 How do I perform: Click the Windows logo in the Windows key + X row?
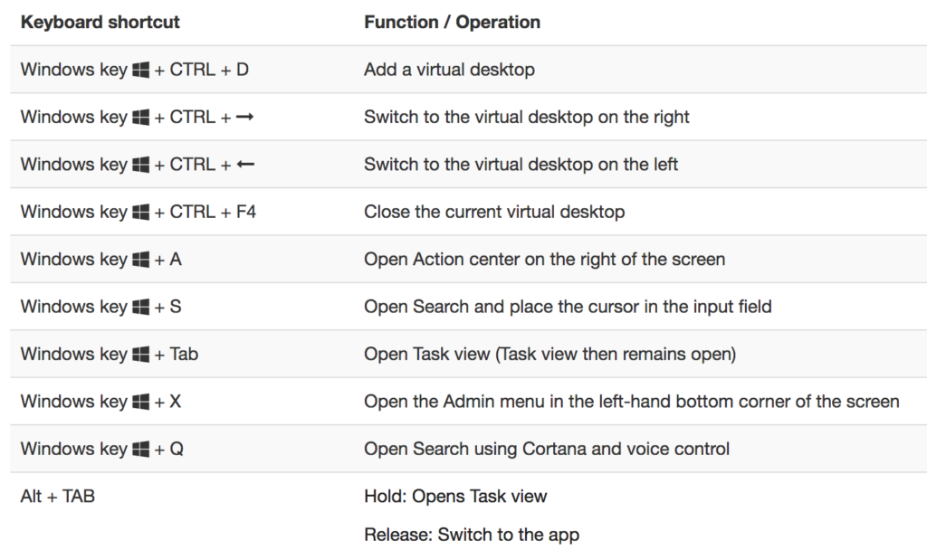[x=140, y=403]
